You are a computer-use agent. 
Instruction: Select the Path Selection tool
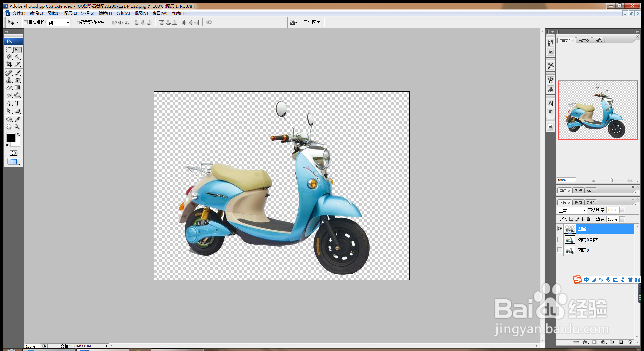pyautogui.click(x=9, y=111)
